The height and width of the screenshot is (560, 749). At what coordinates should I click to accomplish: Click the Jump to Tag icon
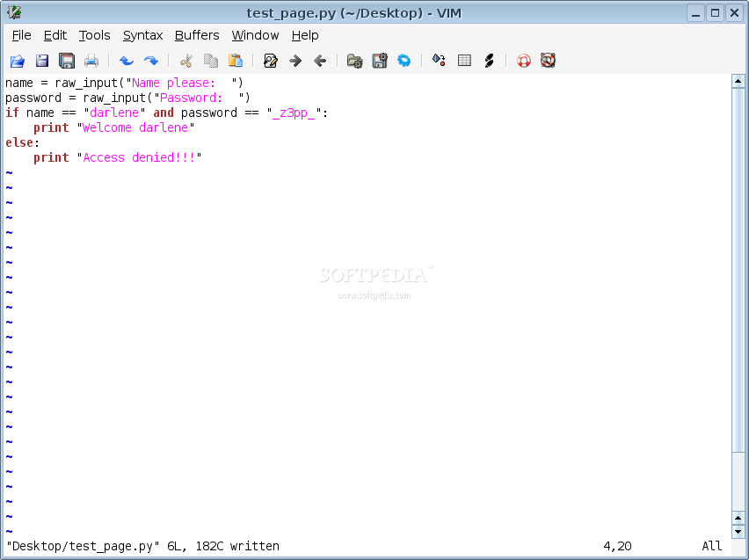click(489, 61)
